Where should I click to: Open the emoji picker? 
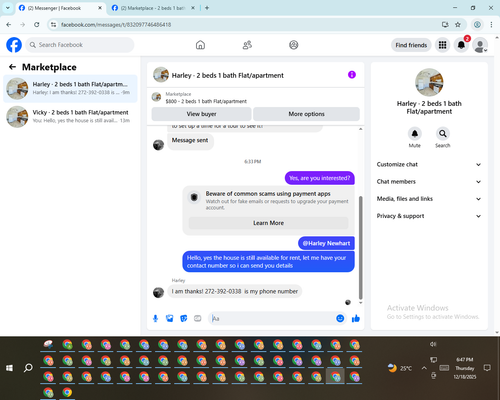(340, 318)
